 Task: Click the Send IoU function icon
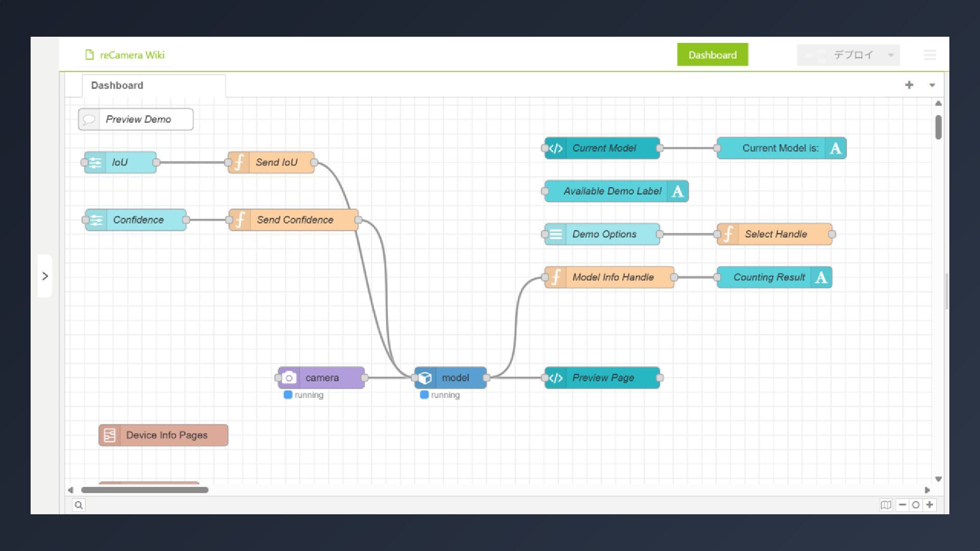(239, 163)
